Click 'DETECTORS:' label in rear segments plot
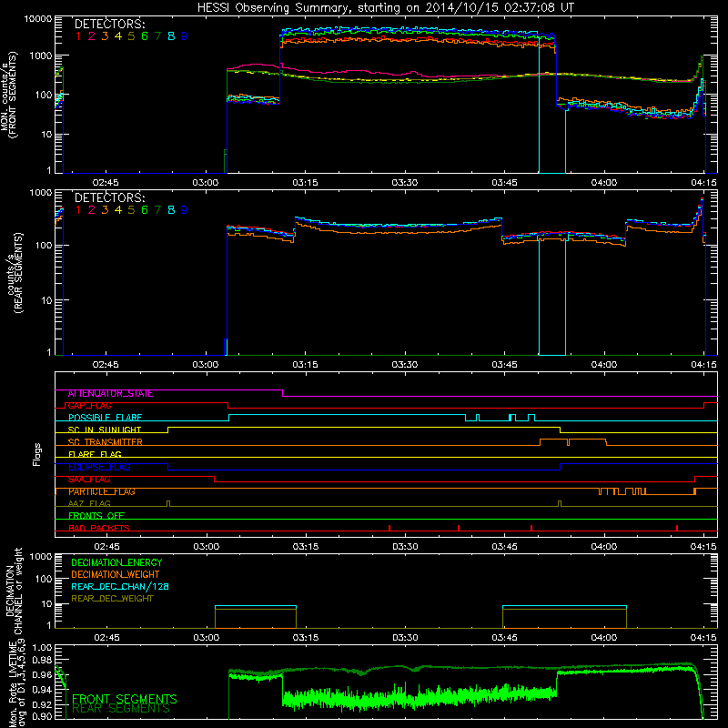 point(110,197)
